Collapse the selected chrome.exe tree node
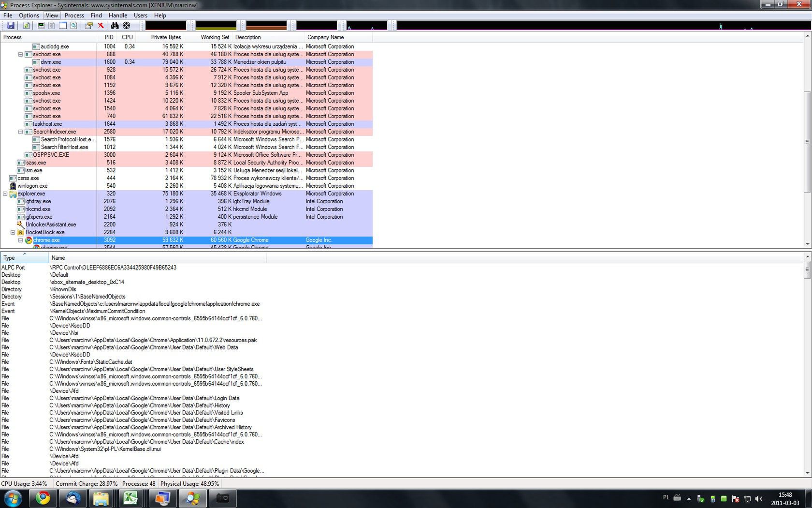Image resolution: width=812 pixels, height=508 pixels. 21,240
